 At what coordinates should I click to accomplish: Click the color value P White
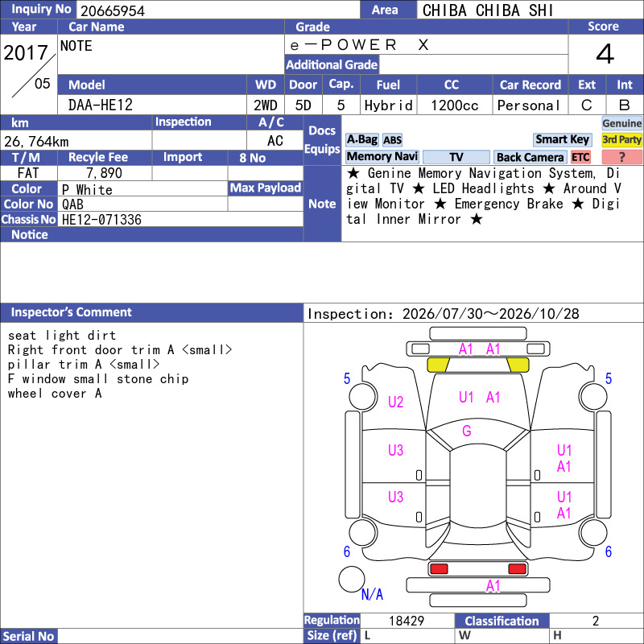click(x=87, y=190)
